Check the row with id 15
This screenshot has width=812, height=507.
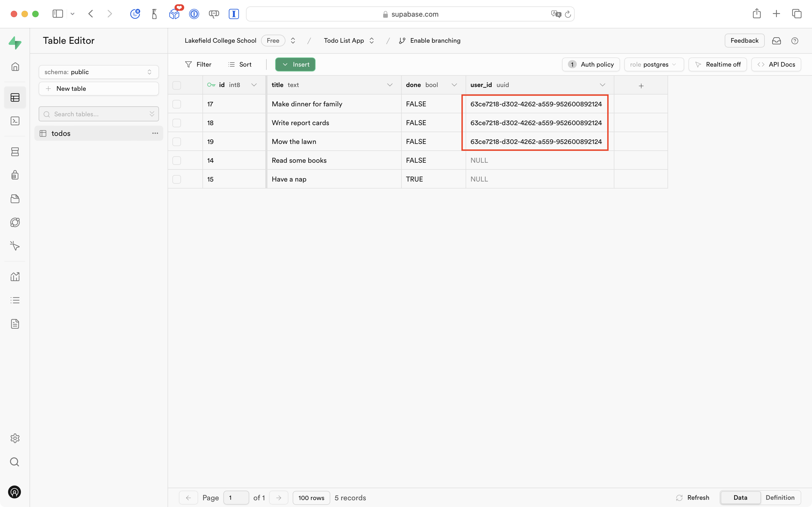[x=177, y=179]
